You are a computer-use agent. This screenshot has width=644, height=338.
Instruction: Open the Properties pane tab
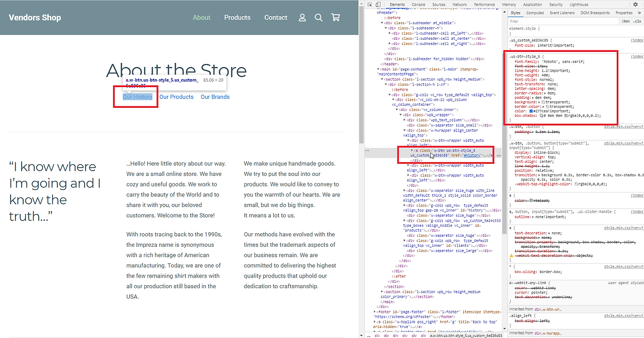click(x=624, y=13)
